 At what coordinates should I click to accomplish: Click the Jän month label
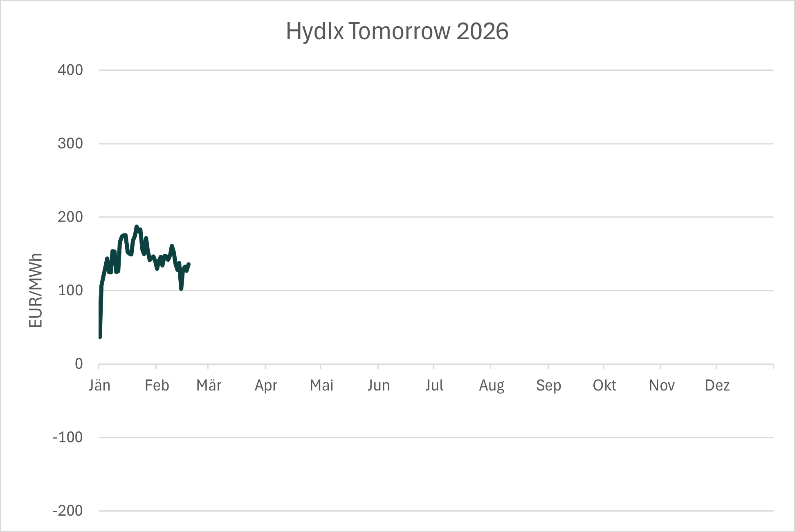click(x=99, y=385)
